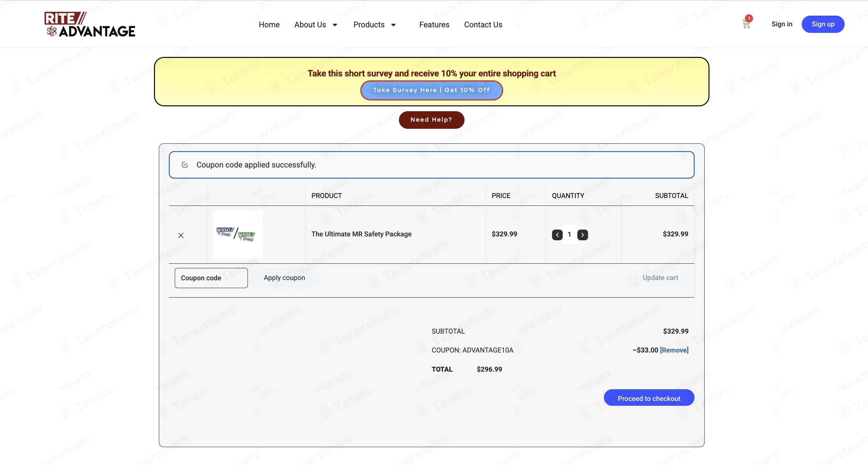
Task: Click the $329.99 price cell
Action: coord(504,234)
